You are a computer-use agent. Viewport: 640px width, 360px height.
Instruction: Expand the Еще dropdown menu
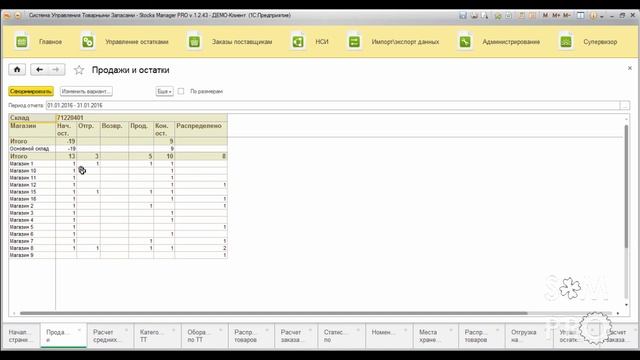164,91
